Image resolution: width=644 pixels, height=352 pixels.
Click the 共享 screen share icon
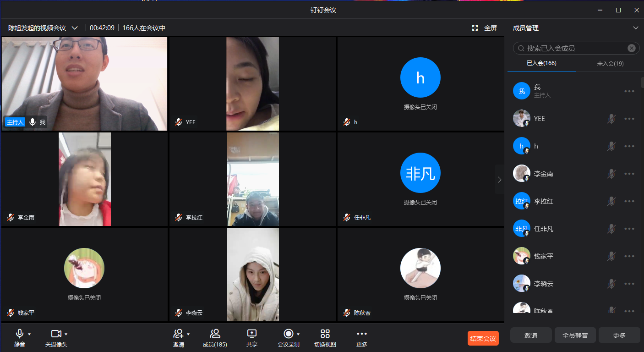[251, 334]
